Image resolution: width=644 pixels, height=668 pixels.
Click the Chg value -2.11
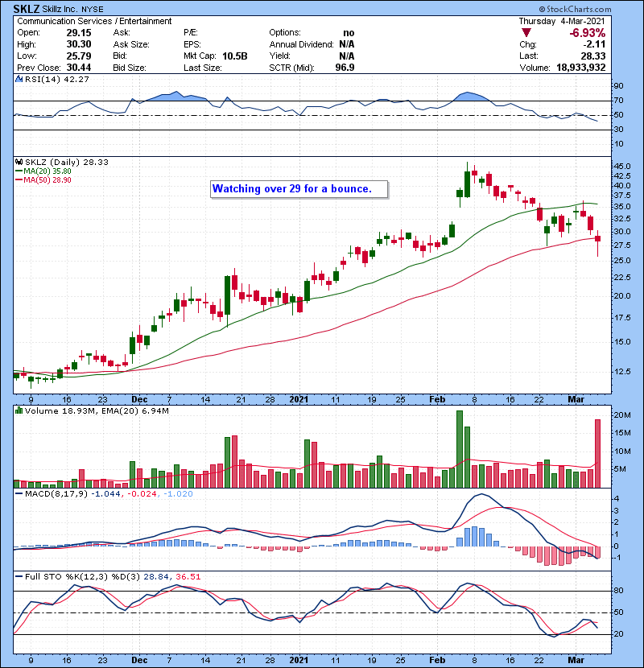594,44
